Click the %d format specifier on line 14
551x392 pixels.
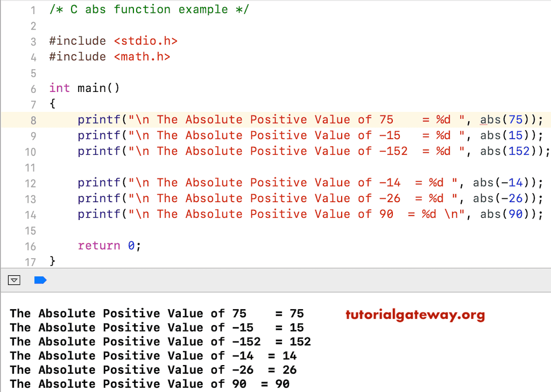[428, 214]
